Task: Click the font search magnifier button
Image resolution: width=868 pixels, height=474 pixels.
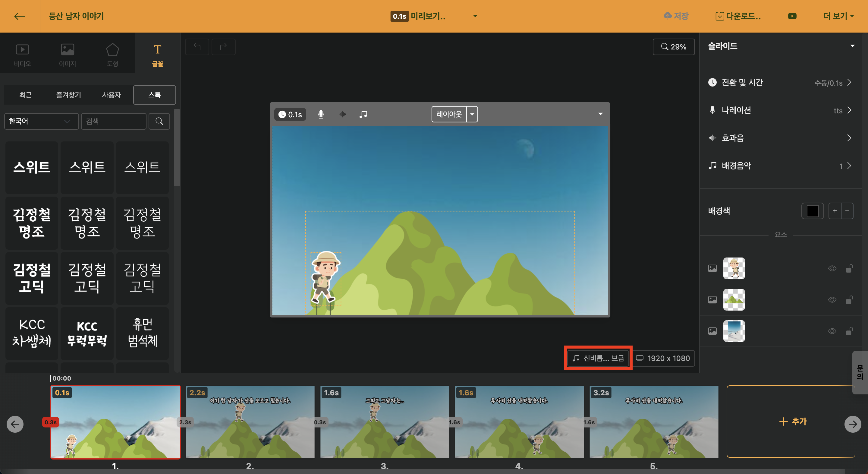Action: tap(159, 122)
